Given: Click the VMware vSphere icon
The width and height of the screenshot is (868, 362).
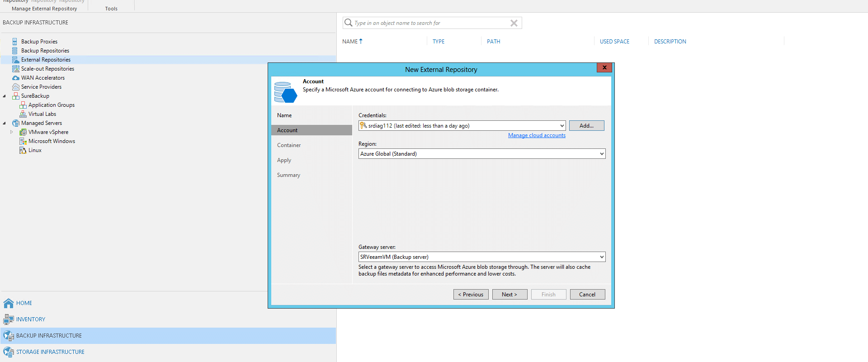Looking at the screenshot, I should coord(23,132).
